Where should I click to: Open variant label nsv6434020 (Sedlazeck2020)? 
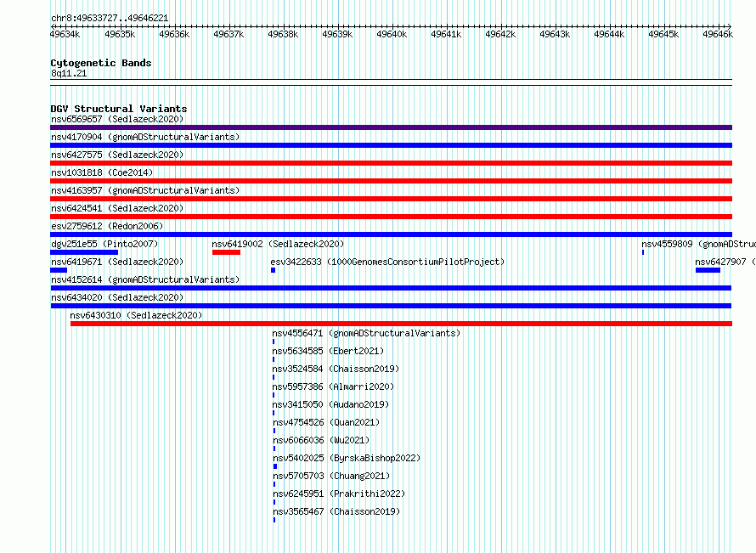(x=117, y=297)
